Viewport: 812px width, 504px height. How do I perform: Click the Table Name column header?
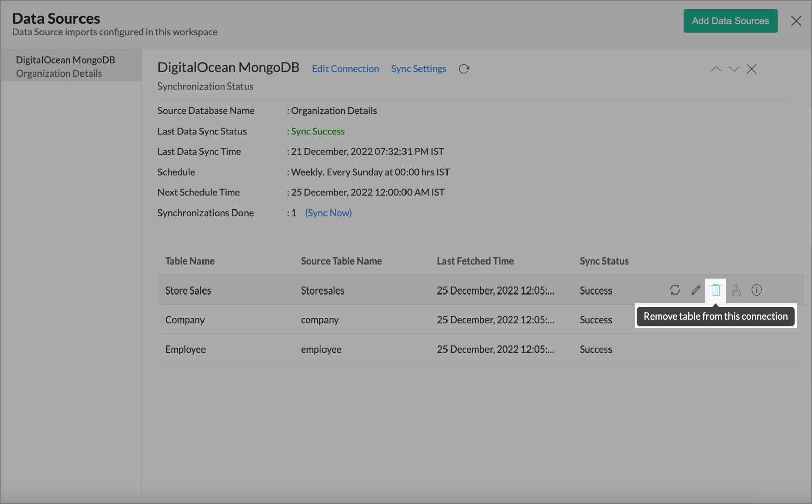coord(190,261)
